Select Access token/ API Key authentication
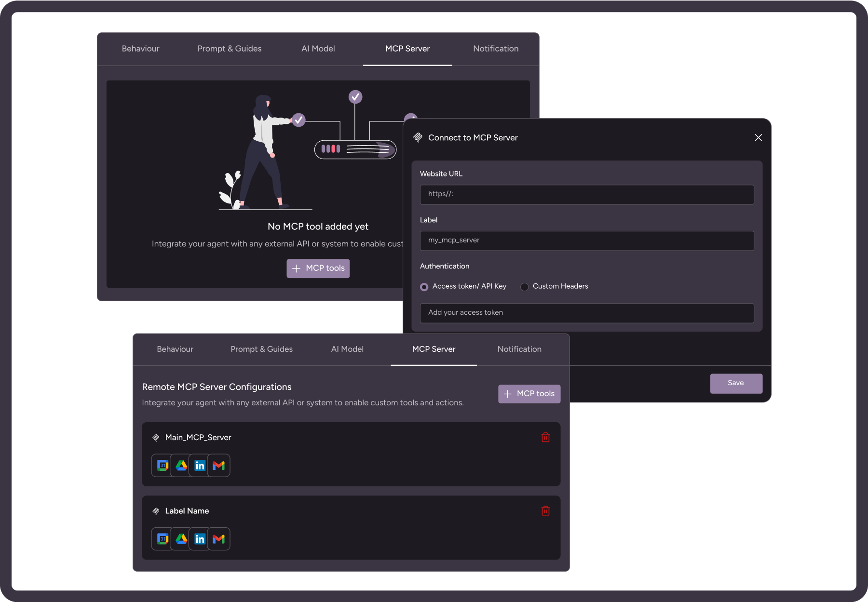Viewport: 868px width, 602px height. coord(424,287)
